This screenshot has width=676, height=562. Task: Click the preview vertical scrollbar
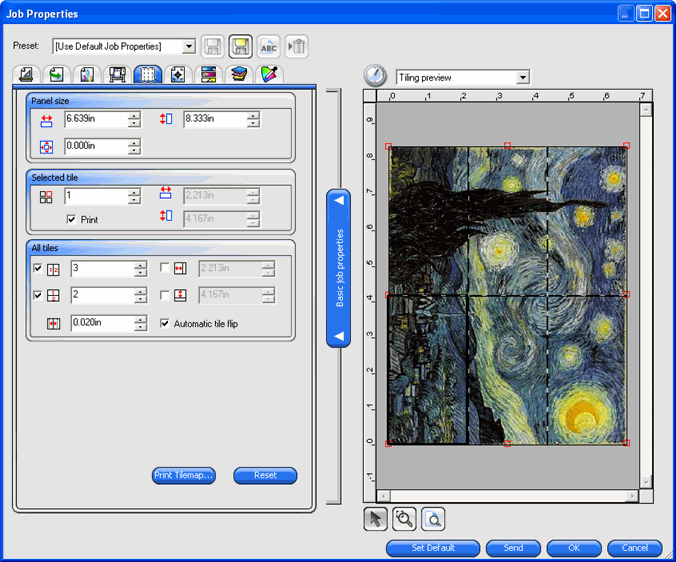click(x=645, y=295)
